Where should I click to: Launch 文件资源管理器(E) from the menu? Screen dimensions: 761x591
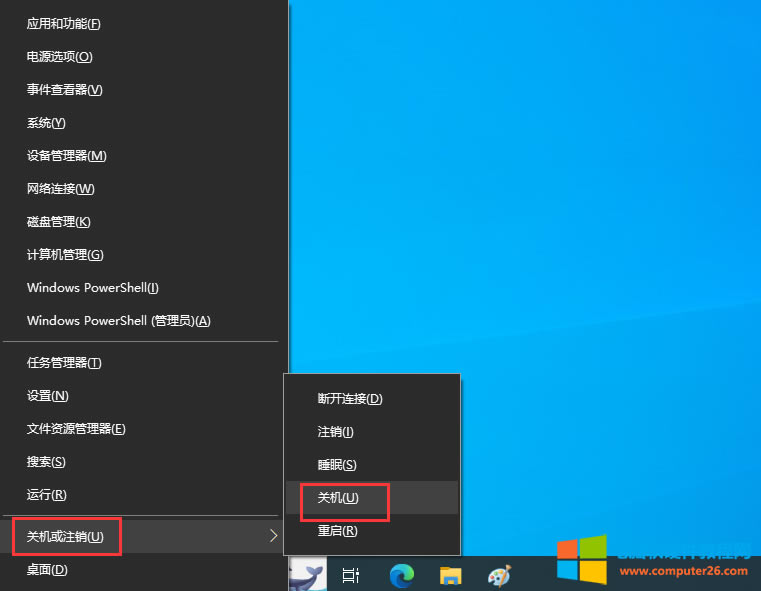pyautogui.click(x=76, y=429)
